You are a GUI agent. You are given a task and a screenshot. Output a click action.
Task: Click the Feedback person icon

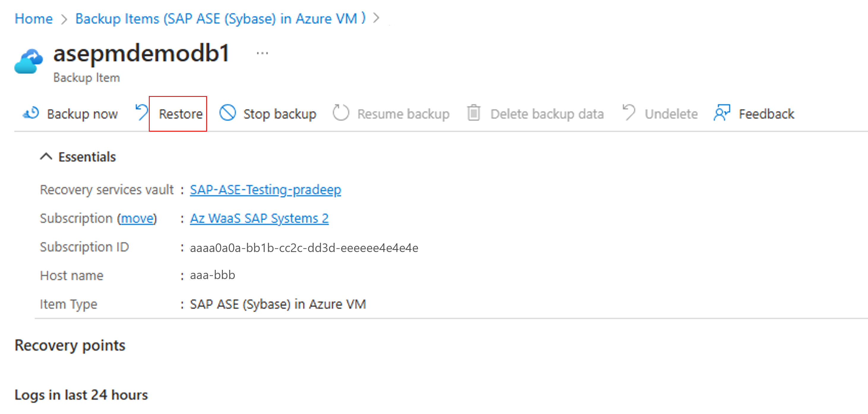[722, 113]
